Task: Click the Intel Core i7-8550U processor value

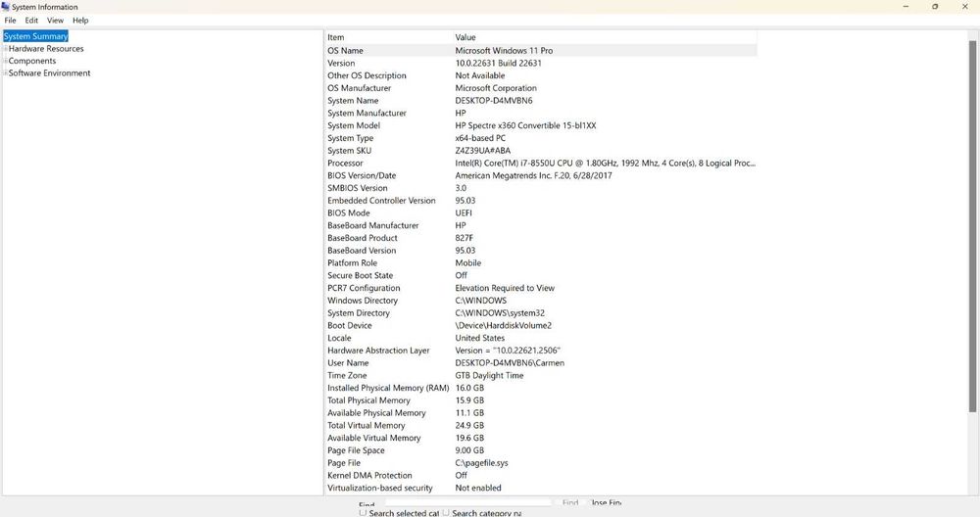Action: (605, 163)
